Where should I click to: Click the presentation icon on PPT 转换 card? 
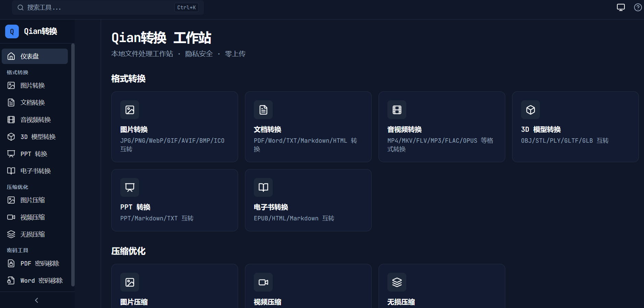coord(130,188)
